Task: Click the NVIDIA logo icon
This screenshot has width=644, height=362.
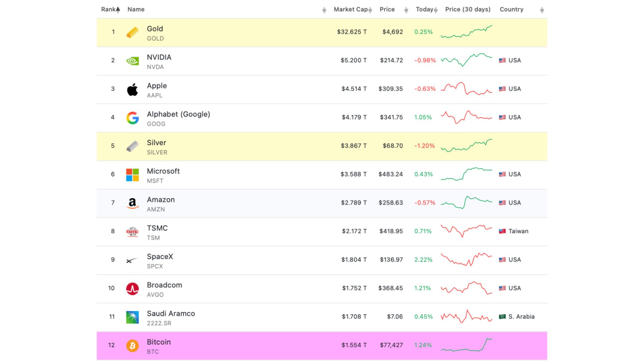Action: point(132,61)
